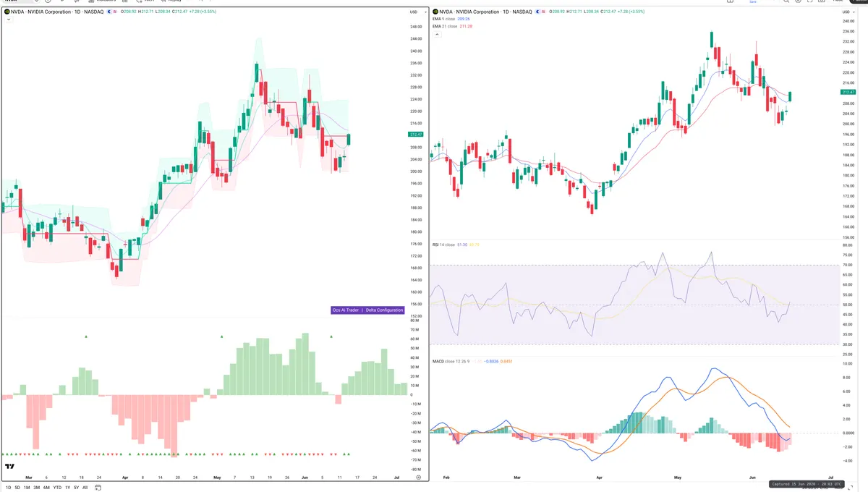The image size is (868, 492).
Task: Select the 5Y time range
Action: pos(76,488)
